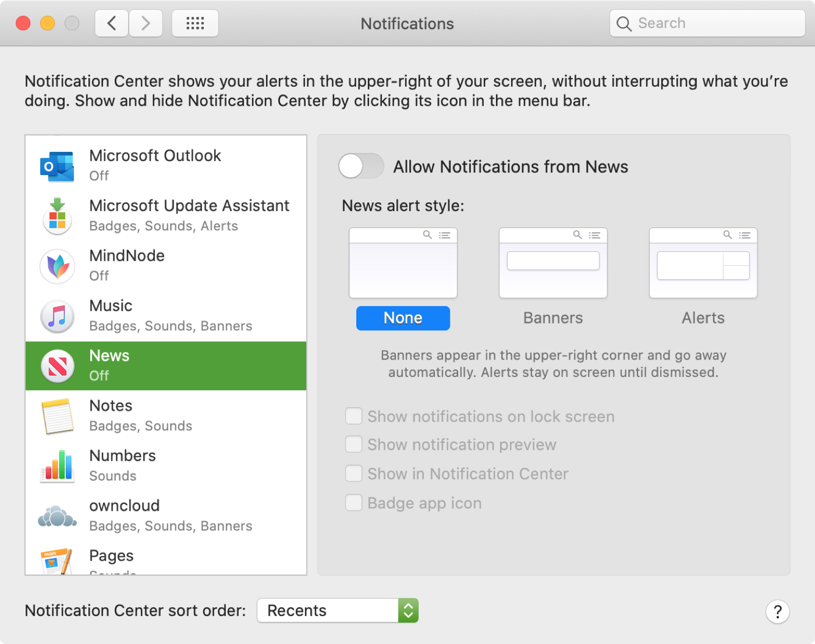Viewport: 815px width, 644px height.
Task: Open the Recents sort order dropdown
Action: (338, 610)
